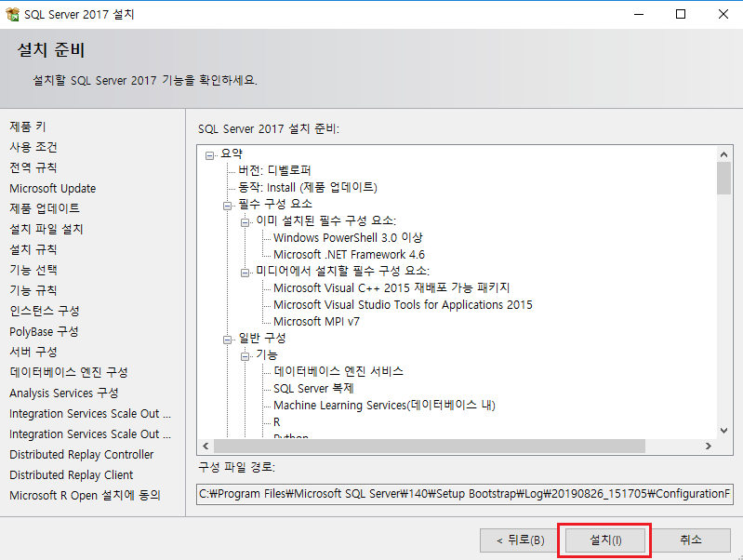Click the scroll up arrow of the summary tree

[723, 154]
